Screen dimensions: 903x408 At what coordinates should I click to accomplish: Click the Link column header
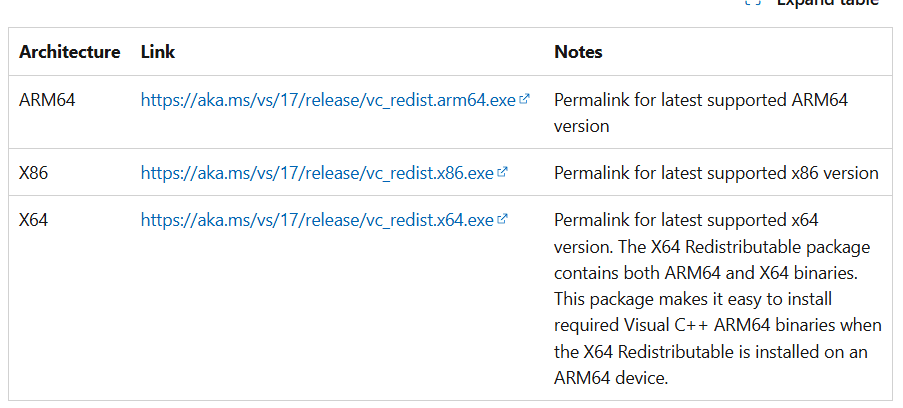coord(156,52)
